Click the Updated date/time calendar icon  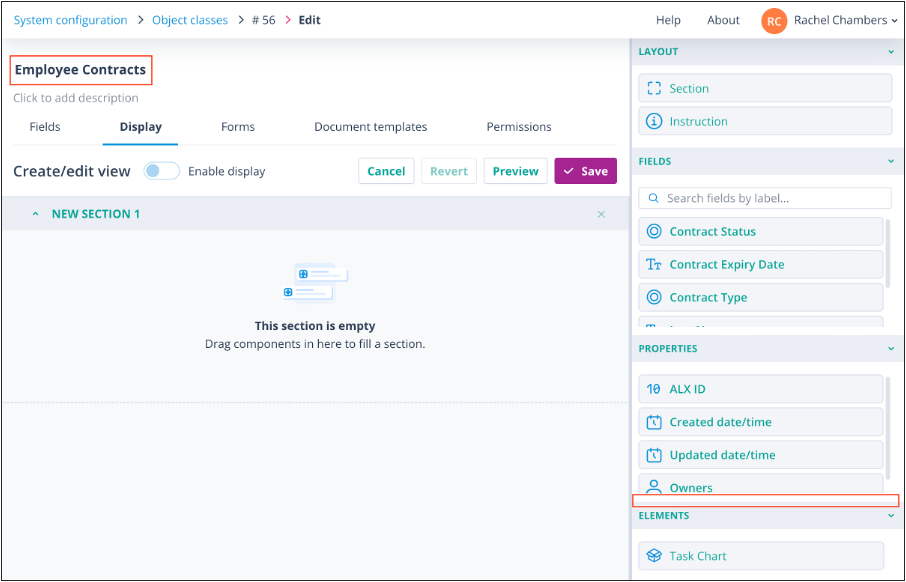(x=653, y=455)
